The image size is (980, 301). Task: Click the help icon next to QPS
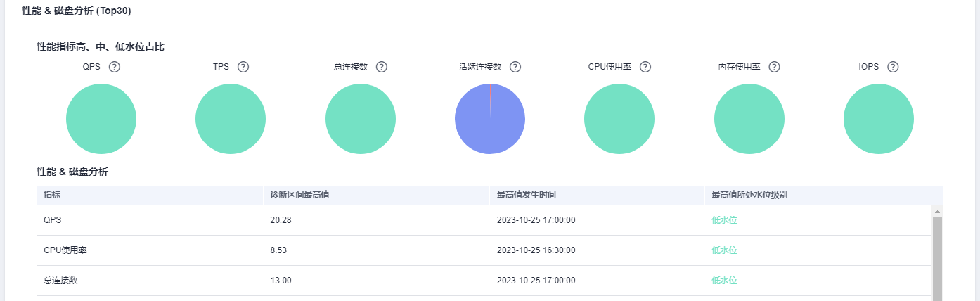click(x=114, y=67)
